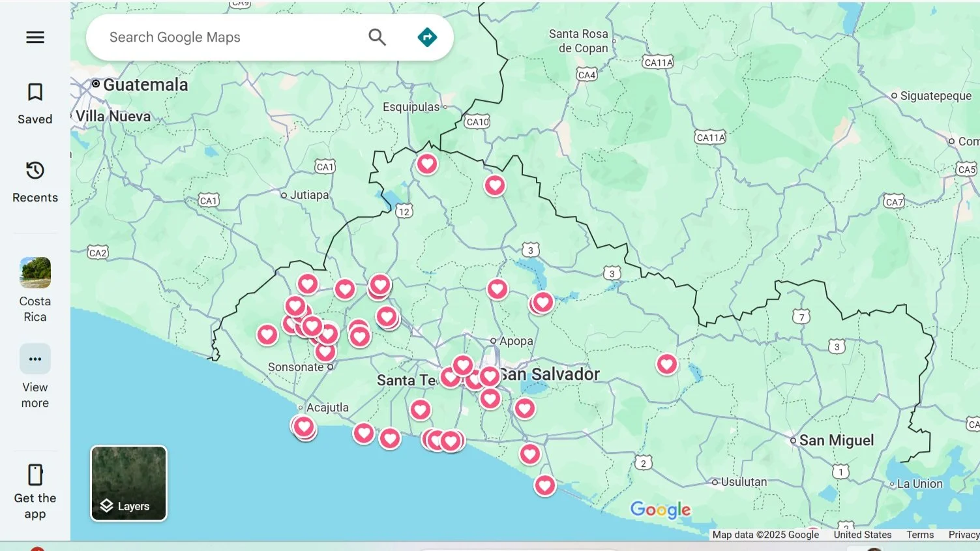Open the Terms link

pos(920,535)
